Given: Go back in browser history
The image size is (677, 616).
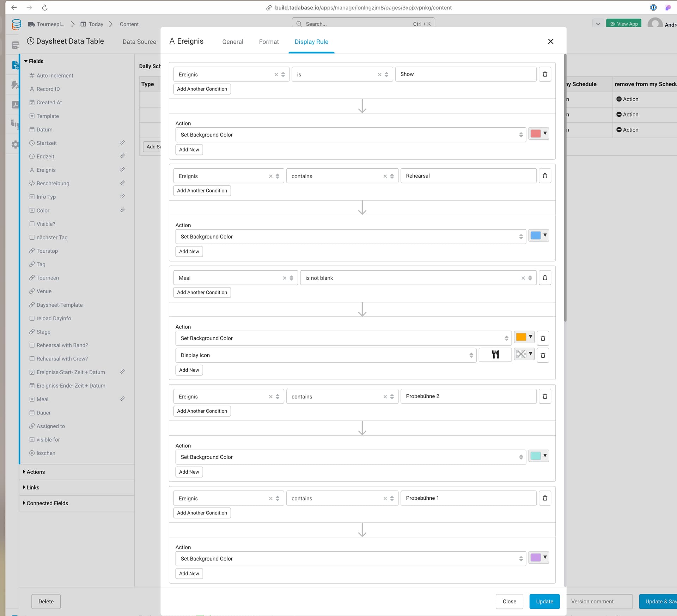Looking at the screenshot, I should point(14,7).
